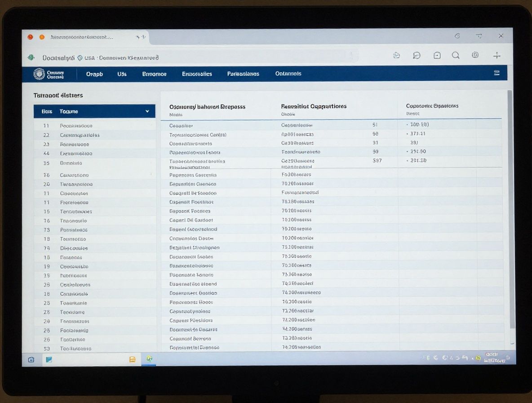Image resolution: width=532 pixels, height=403 pixels.
Task: Click the browser address bar field
Action: [202, 57]
